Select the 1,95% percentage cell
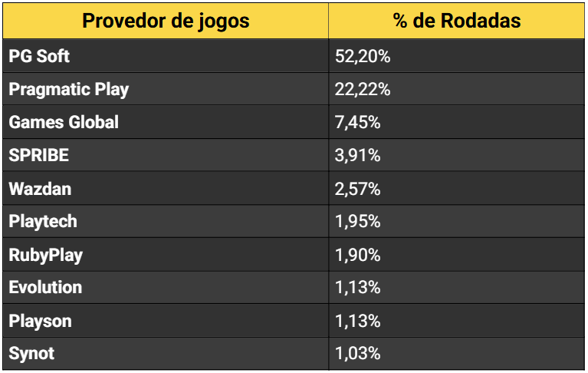 [x=358, y=222]
